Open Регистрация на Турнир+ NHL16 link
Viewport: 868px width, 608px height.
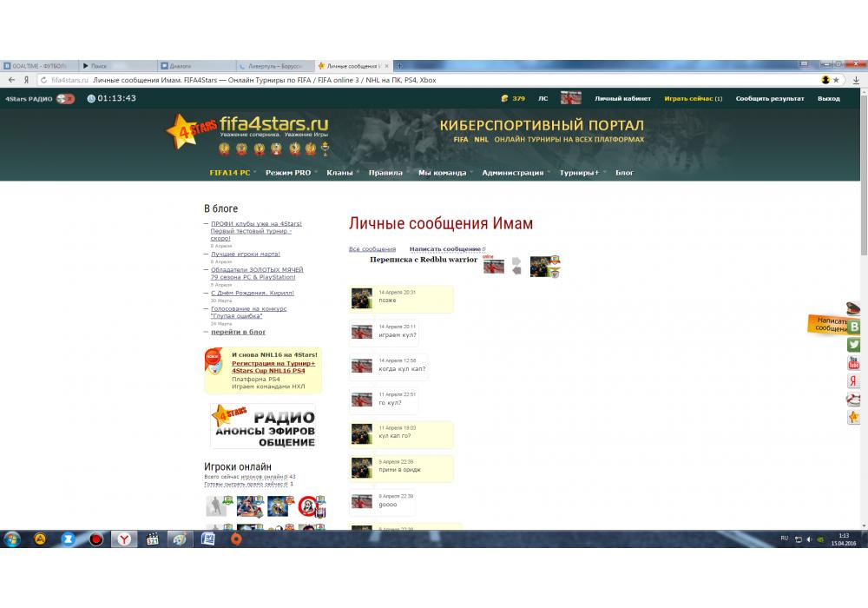[x=273, y=367]
